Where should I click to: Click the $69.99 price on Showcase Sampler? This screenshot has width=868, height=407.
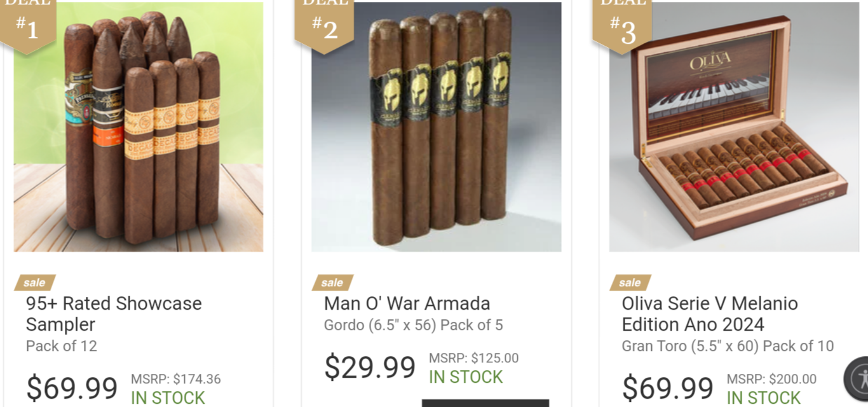coord(72,388)
